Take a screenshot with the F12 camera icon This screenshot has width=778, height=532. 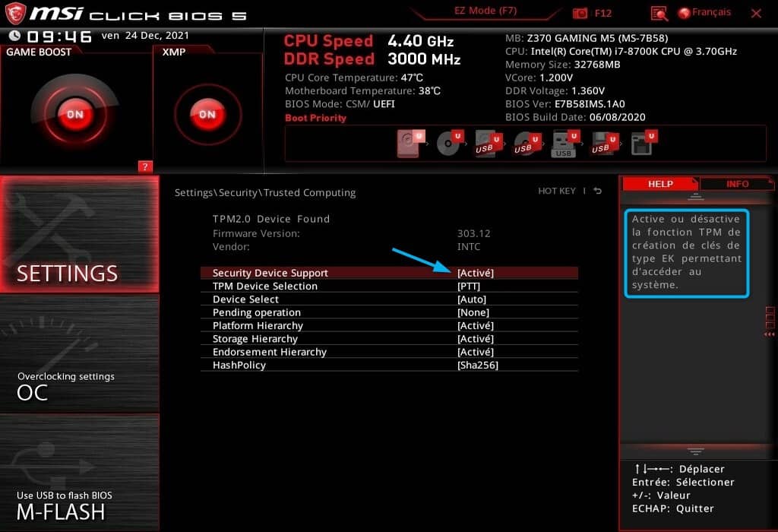(x=580, y=13)
